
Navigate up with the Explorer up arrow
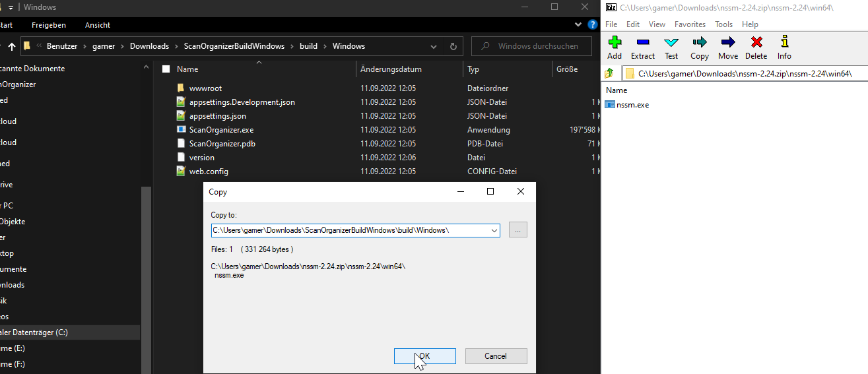pos(11,47)
